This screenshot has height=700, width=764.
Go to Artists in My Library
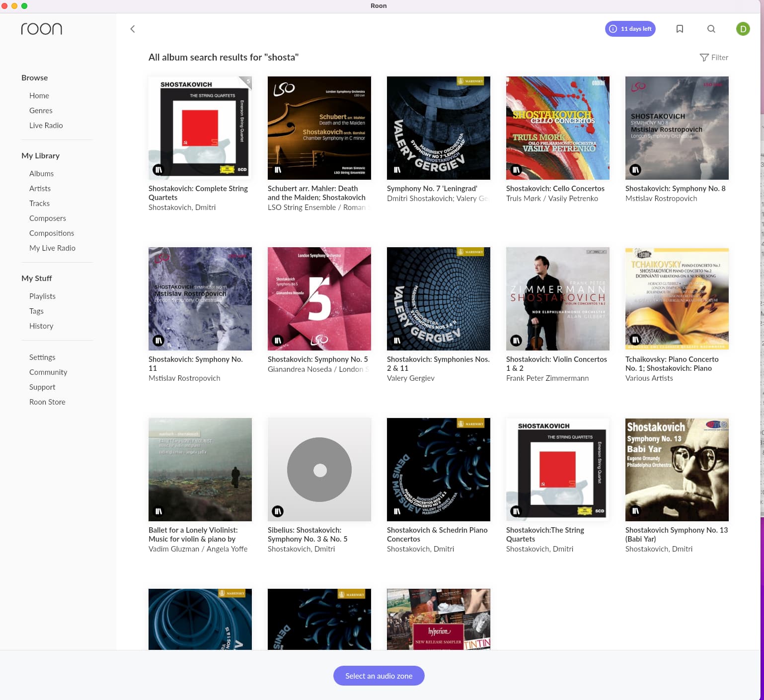[x=40, y=189]
